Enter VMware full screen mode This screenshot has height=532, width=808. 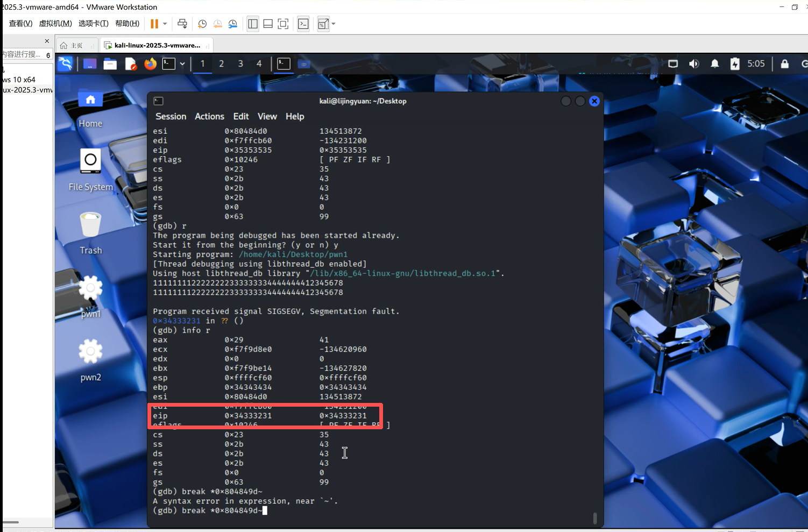pyautogui.click(x=283, y=24)
